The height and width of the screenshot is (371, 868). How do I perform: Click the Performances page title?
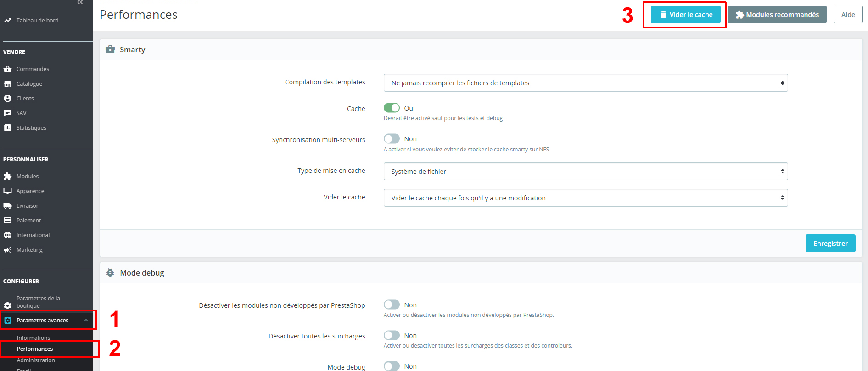click(139, 15)
